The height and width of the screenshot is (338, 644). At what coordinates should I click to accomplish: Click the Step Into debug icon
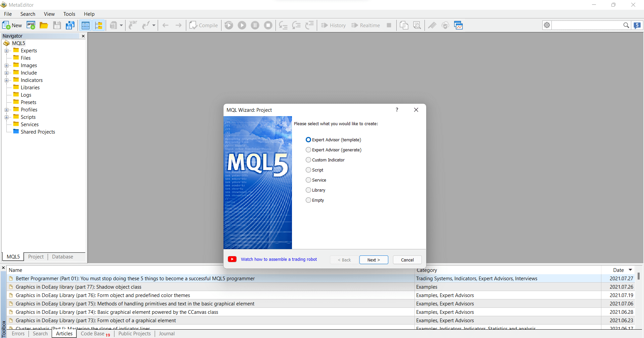coord(283,25)
